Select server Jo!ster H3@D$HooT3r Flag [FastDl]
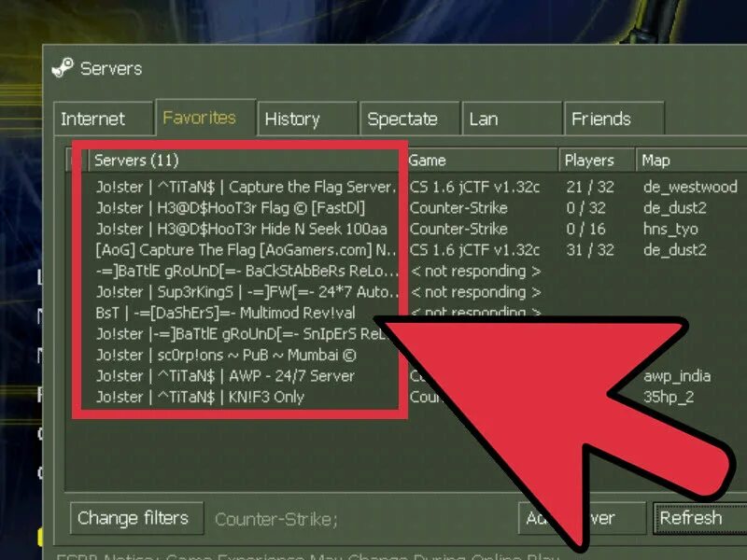The image size is (747, 560). 231,207
